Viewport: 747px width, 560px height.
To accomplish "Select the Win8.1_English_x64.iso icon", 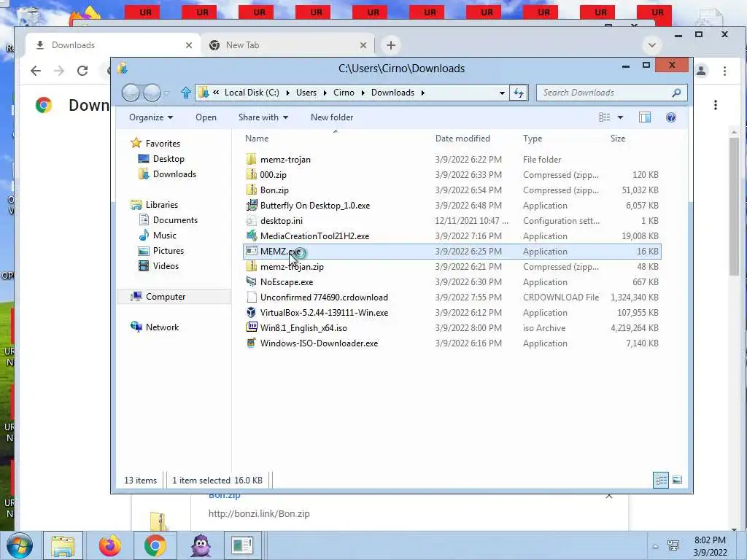I will tap(252, 327).
